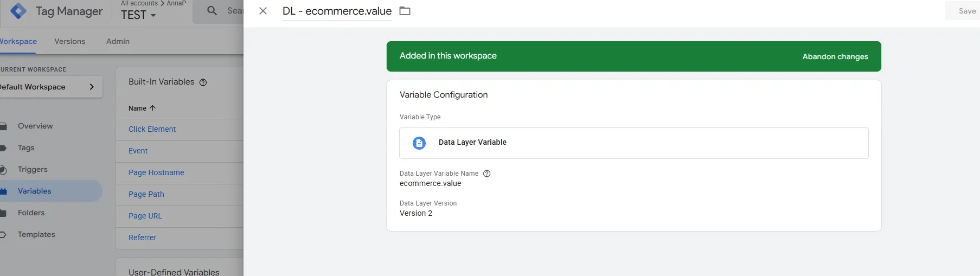Screen dimensions: 980x276
Task: Switch to the Versions tab
Action: [70, 41]
